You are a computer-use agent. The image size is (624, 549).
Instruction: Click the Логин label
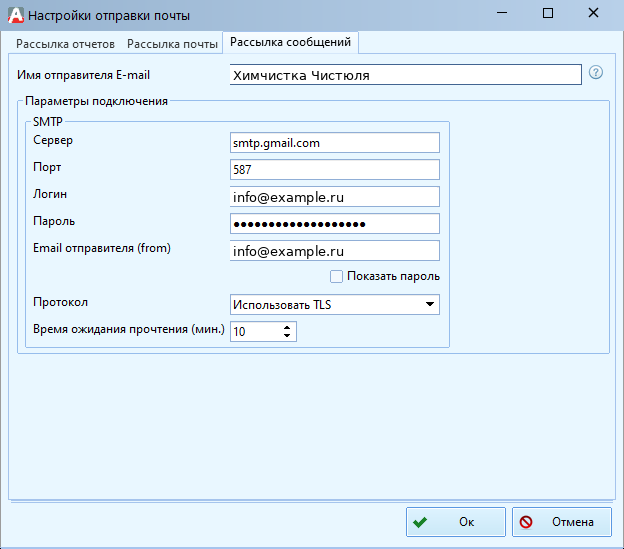click(50, 194)
